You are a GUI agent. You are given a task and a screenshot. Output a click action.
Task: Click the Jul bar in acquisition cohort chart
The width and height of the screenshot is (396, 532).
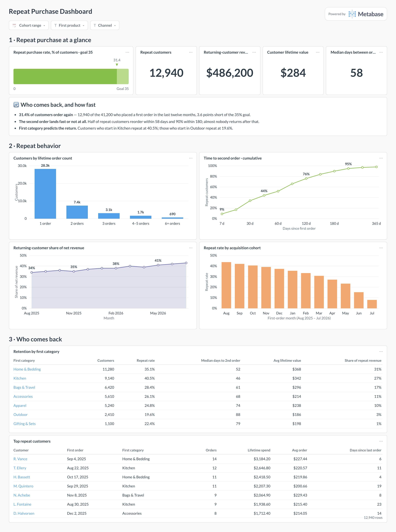click(x=372, y=304)
